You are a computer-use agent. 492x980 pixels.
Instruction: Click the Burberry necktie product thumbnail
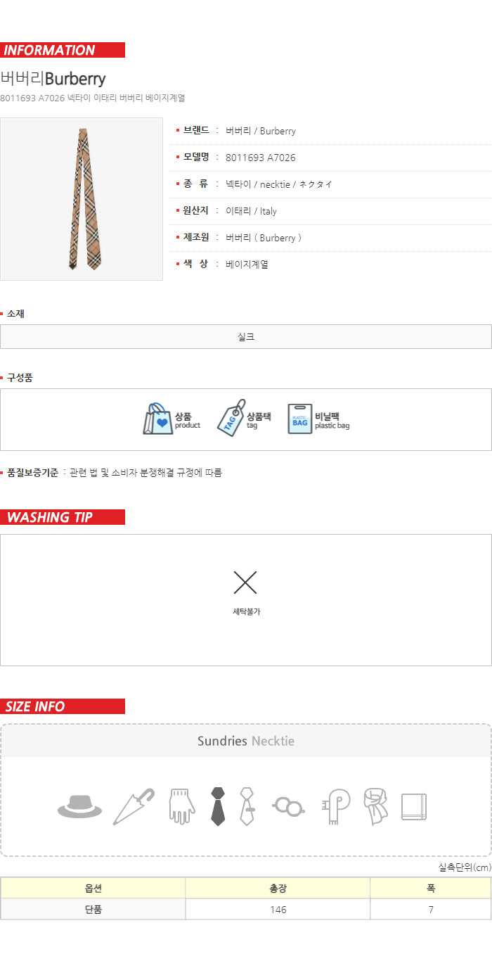pyautogui.click(x=82, y=199)
